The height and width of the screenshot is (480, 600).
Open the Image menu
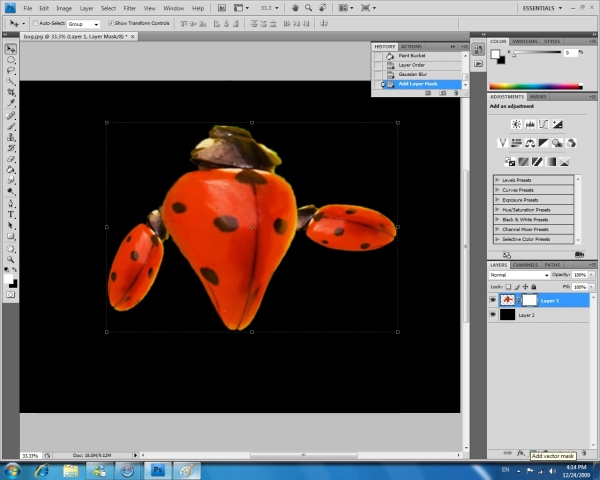tap(64, 8)
